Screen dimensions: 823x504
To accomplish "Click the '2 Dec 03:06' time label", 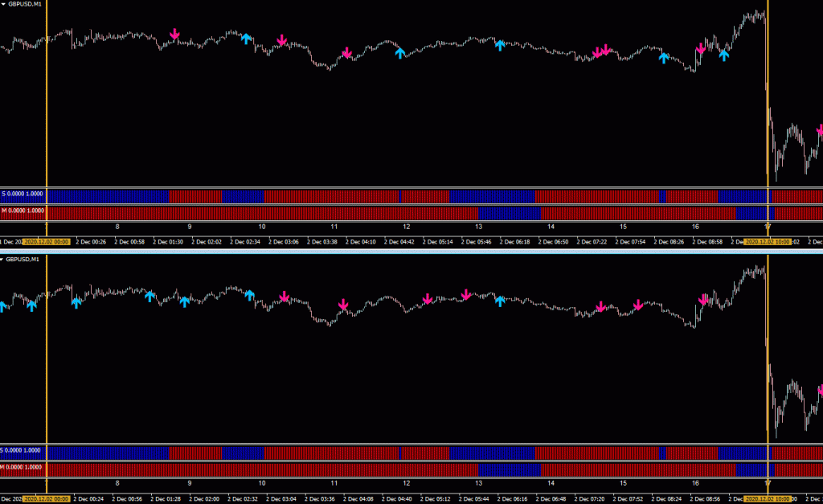I will tap(284, 242).
